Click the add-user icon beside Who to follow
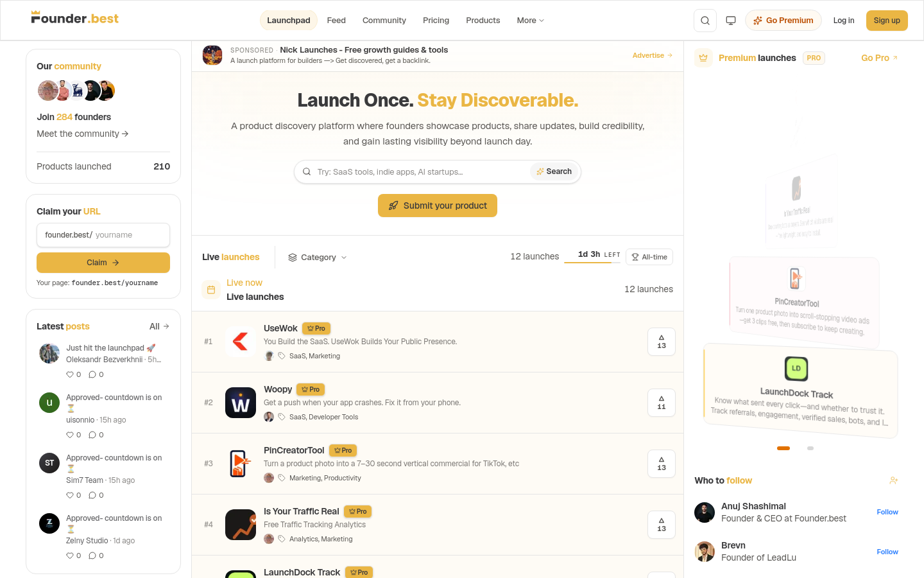This screenshot has width=924, height=578. 893,480
